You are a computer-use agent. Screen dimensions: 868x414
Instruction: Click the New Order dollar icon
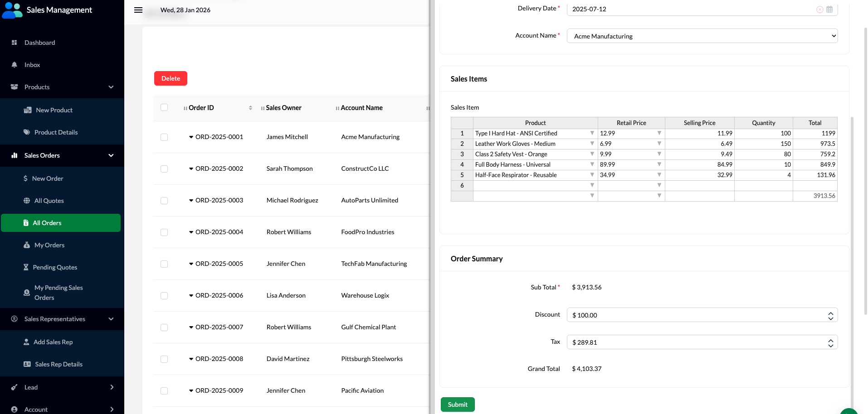25,178
